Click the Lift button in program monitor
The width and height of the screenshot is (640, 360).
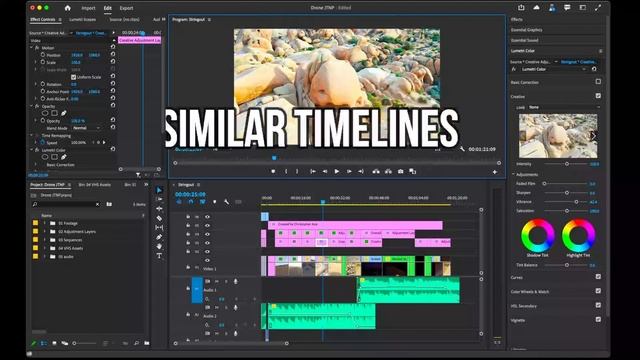(376, 171)
